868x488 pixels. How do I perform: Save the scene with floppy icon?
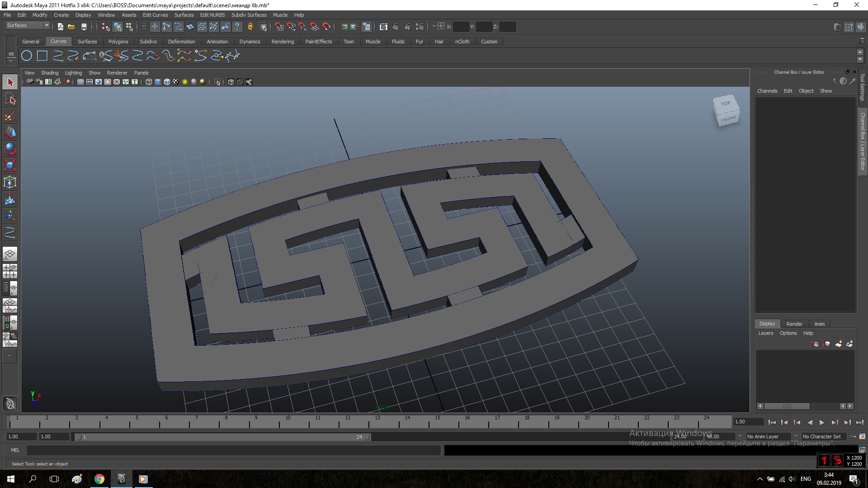click(84, 27)
